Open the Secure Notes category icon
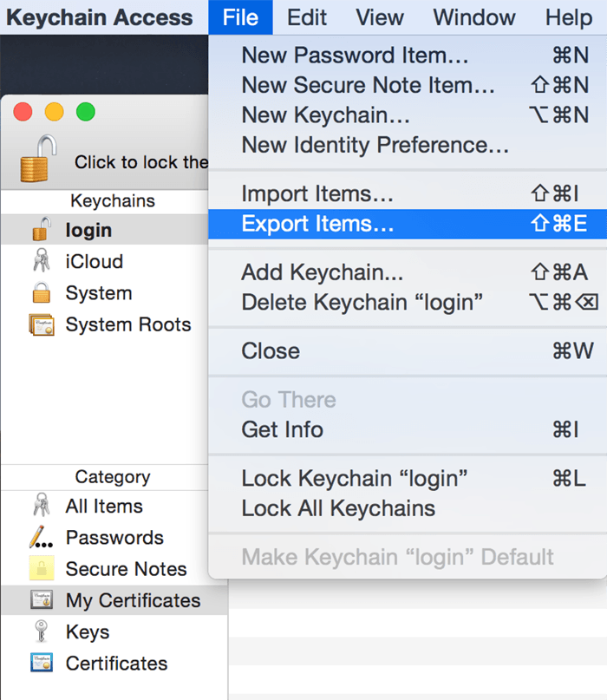This screenshot has width=607, height=700. pos(41,569)
